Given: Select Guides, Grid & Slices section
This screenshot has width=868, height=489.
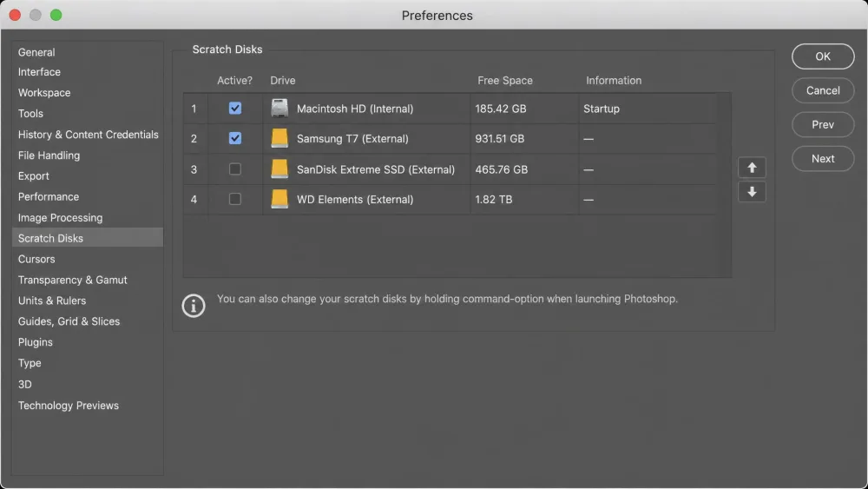Looking at the screenshot, I should click(69, 321).
